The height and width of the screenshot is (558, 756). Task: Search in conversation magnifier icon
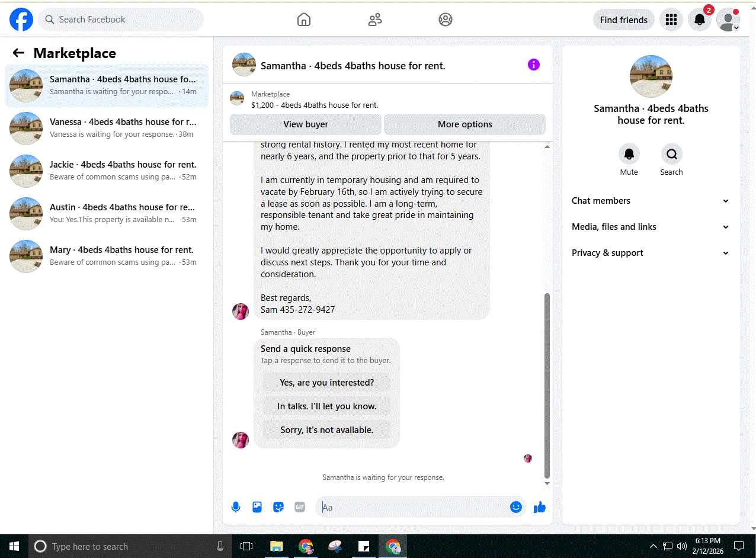(x=671, y=154)
